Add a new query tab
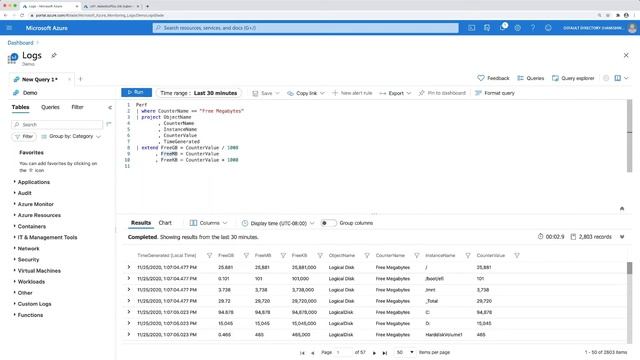Viewport: 640px width, 360px height. point(80,79)
